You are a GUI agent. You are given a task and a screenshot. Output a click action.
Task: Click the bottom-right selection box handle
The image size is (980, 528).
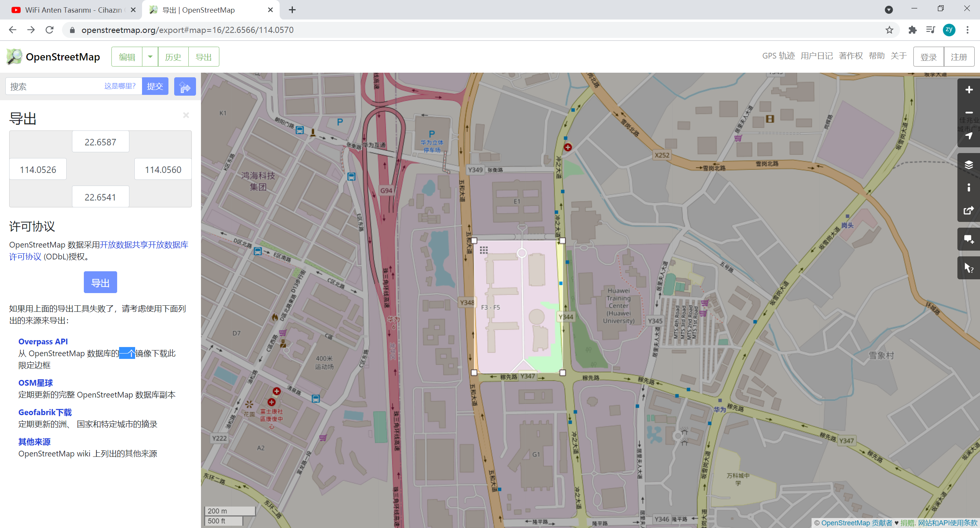[562, 373]
